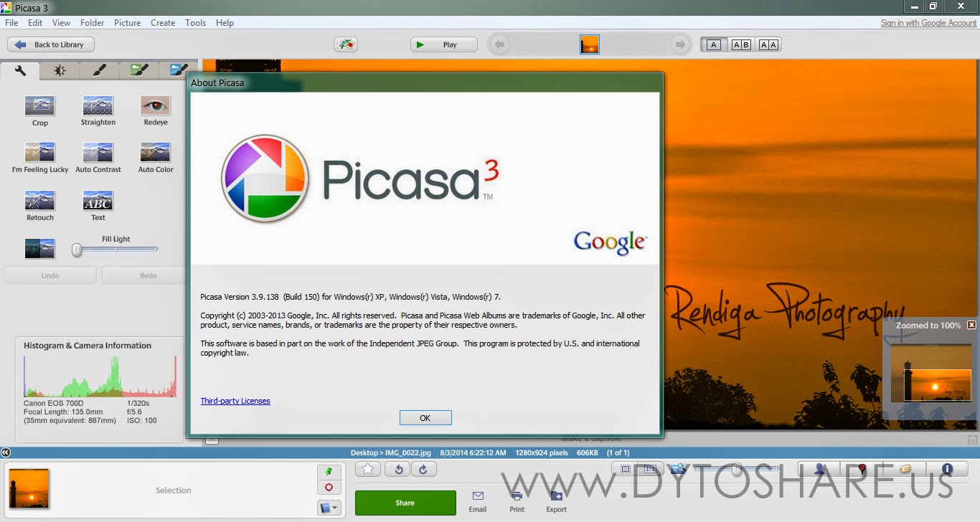Image resolution: width=980 pixels, height=522 pixels.
Task: Show Properties info panel icon
Action: pyautogui.click(x=947, y=469)
